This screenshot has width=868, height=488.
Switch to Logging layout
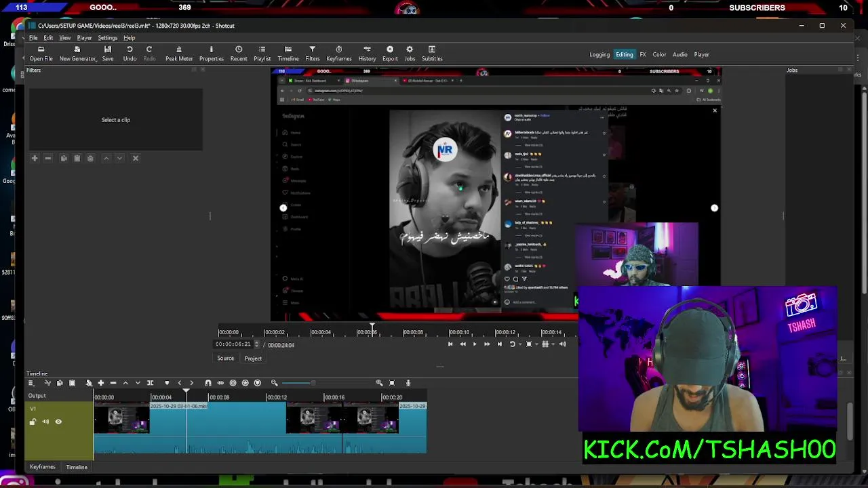tap(599, 55)
